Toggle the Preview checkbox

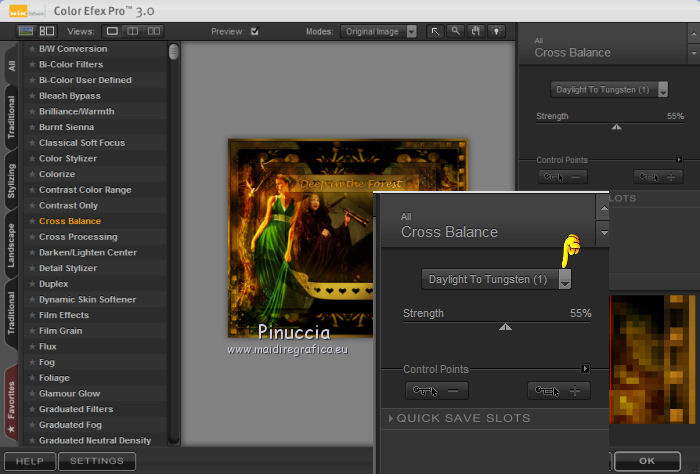pyautogui.click(x=254, y=31)
